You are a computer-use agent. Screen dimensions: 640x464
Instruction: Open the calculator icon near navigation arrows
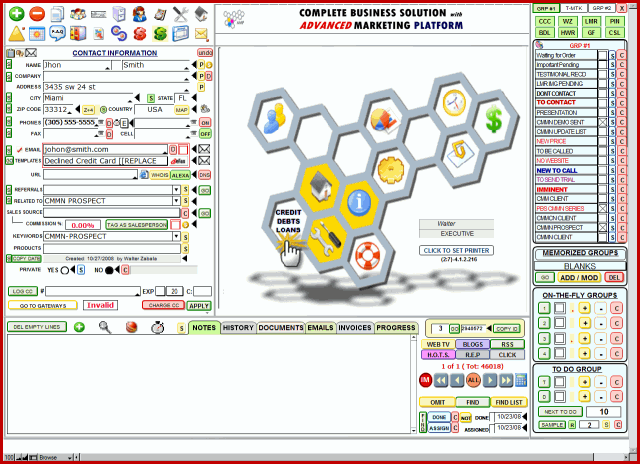pos(520,380)
